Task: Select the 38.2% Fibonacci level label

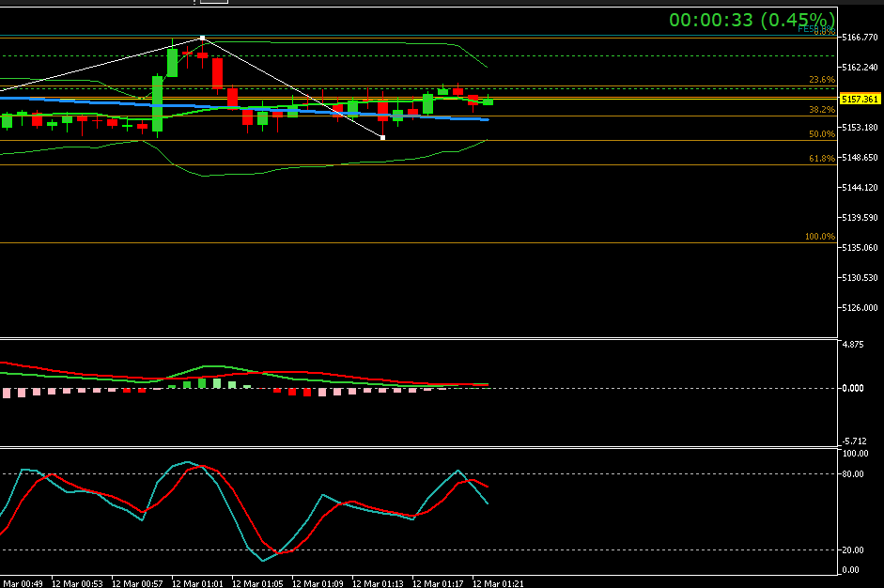Action: tap(821, 110)
